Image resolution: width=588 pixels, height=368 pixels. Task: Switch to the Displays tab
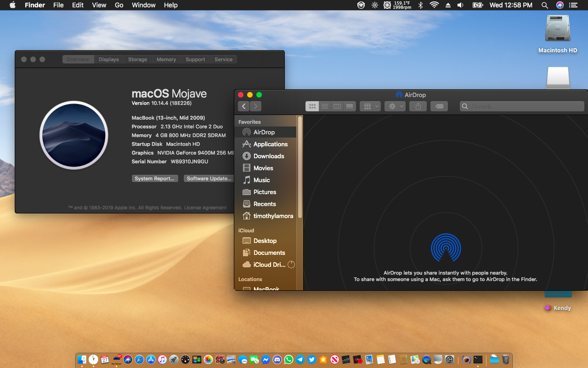point(109,59)
